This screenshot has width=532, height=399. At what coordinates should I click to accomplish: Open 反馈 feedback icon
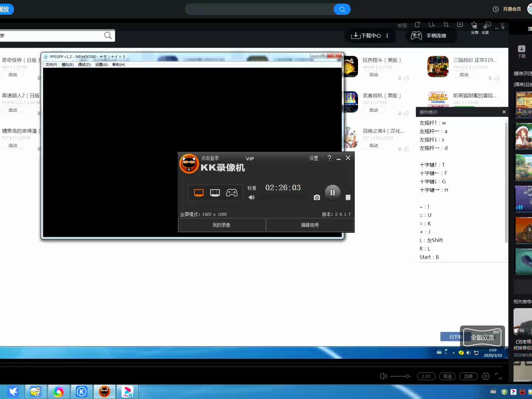tap(474, 27)
